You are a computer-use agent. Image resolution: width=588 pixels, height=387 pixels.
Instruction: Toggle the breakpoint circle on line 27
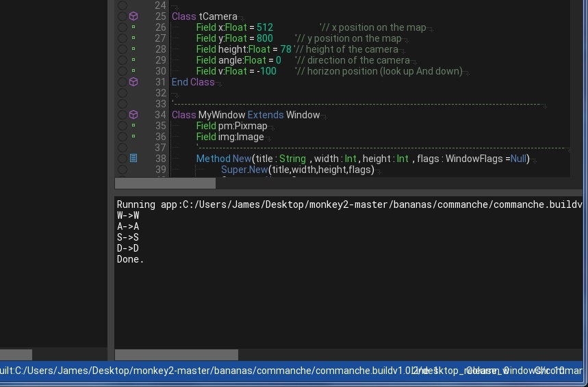pyautogui.click(x=122, y=38)
